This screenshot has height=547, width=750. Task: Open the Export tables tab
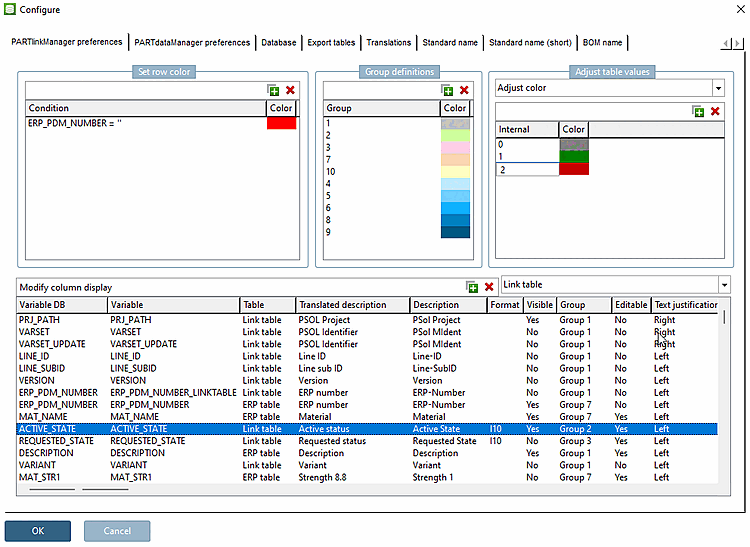click(331, 43)
